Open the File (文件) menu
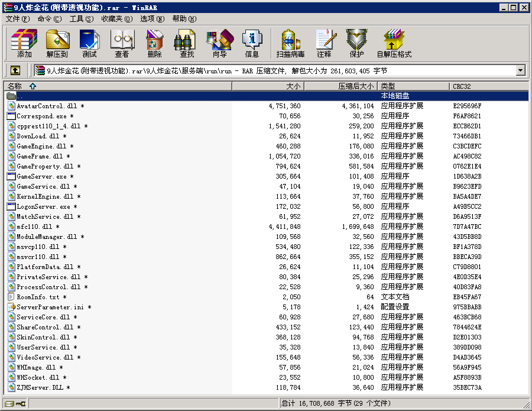 (17, 18)
